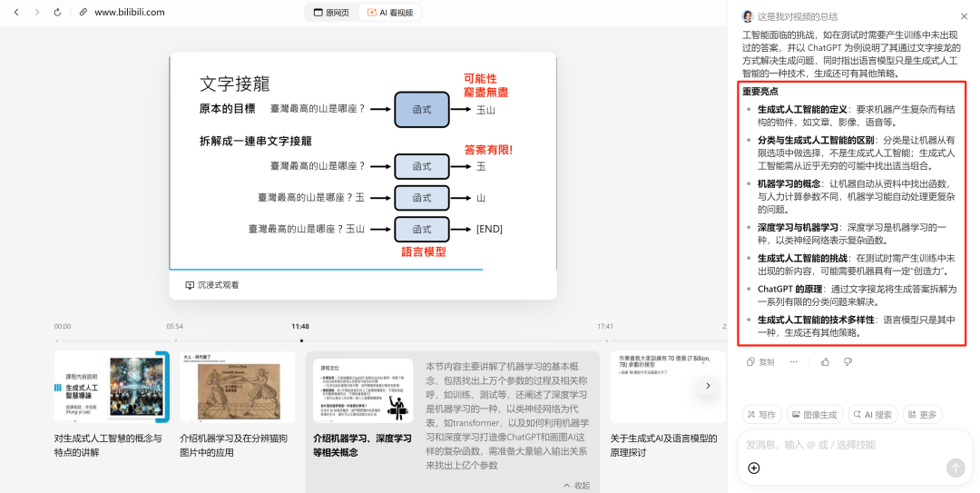Click the browser forward arrow
980x493 pixels.
37,12
